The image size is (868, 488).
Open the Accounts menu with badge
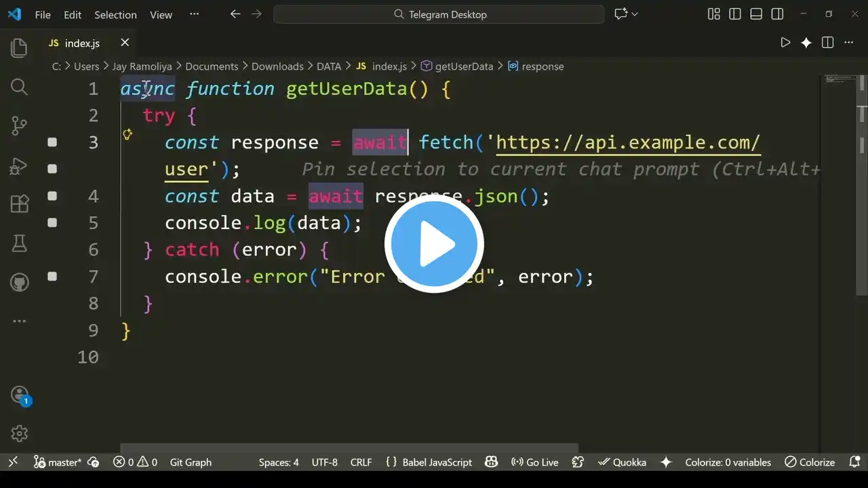pyautogui.click(x=20, y=395)
